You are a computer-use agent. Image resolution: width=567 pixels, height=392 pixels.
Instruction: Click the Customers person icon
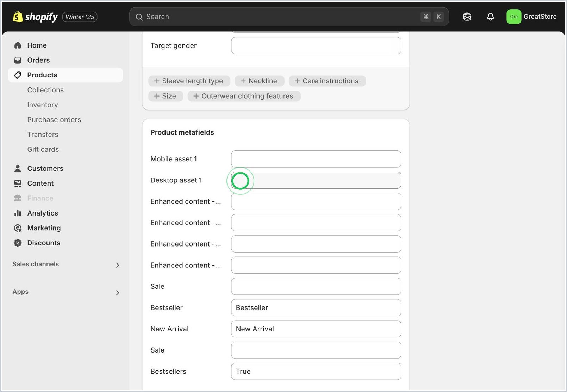click(18, 168)
